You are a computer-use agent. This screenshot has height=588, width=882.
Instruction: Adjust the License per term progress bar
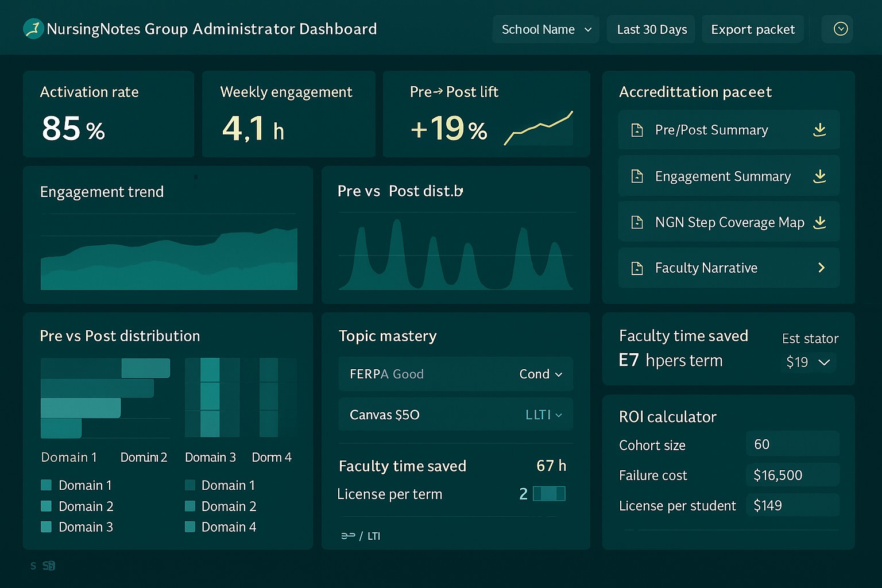point(548,493)
